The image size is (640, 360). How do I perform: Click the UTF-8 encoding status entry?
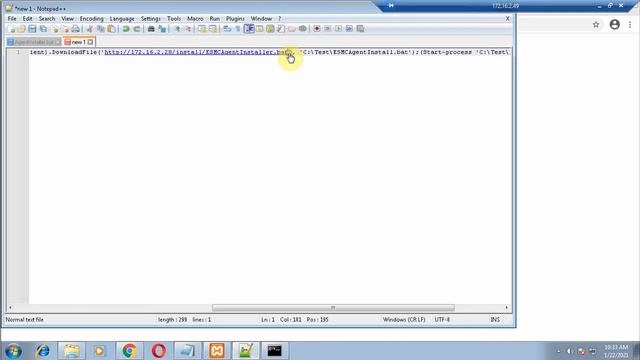[x=442, y=320]
